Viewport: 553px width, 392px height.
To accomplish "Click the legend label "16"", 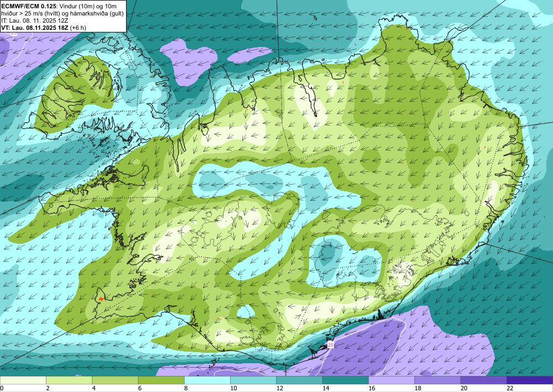I will [x=372, y=388].
